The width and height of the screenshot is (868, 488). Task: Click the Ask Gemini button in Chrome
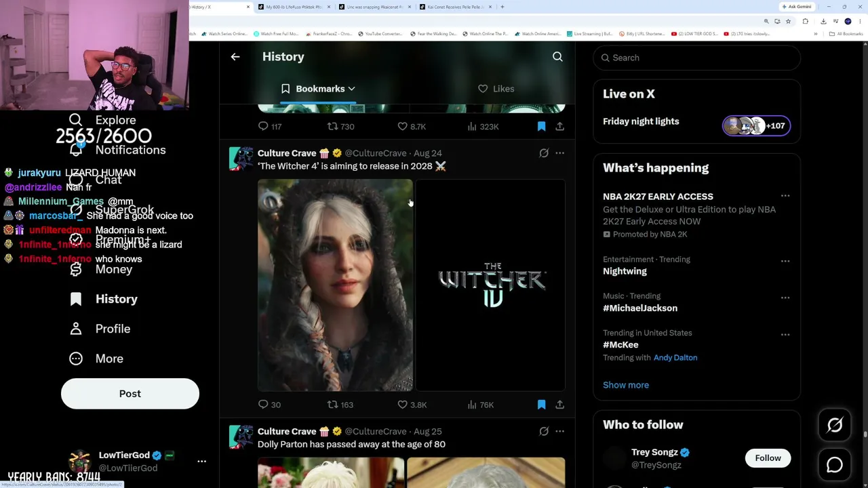(797, 7)
